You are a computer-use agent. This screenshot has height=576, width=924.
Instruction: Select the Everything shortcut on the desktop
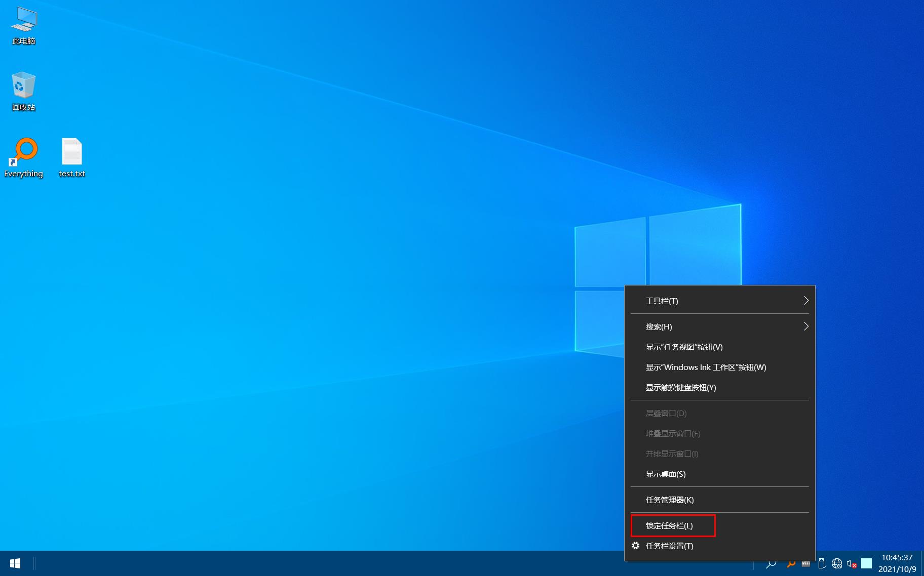point(24,157)
